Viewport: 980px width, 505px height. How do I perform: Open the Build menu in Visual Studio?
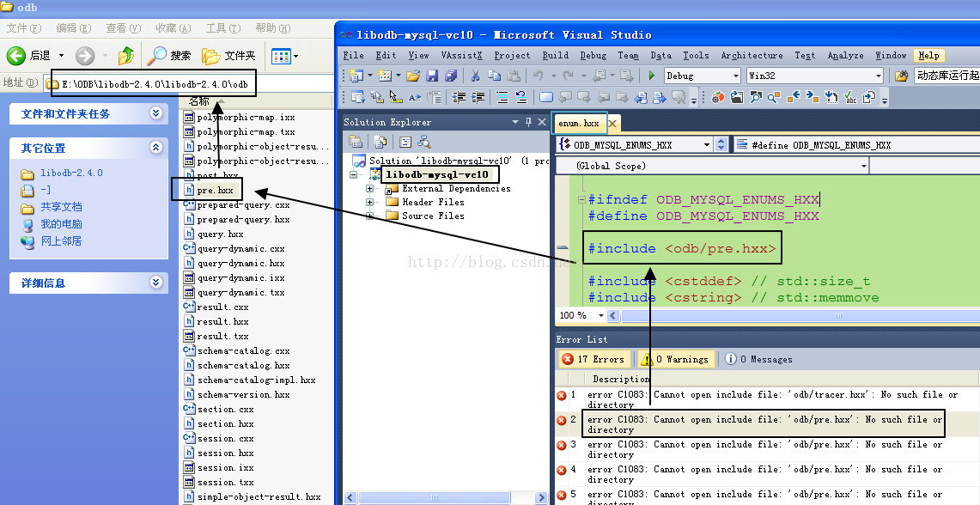(x=555, y=55)
